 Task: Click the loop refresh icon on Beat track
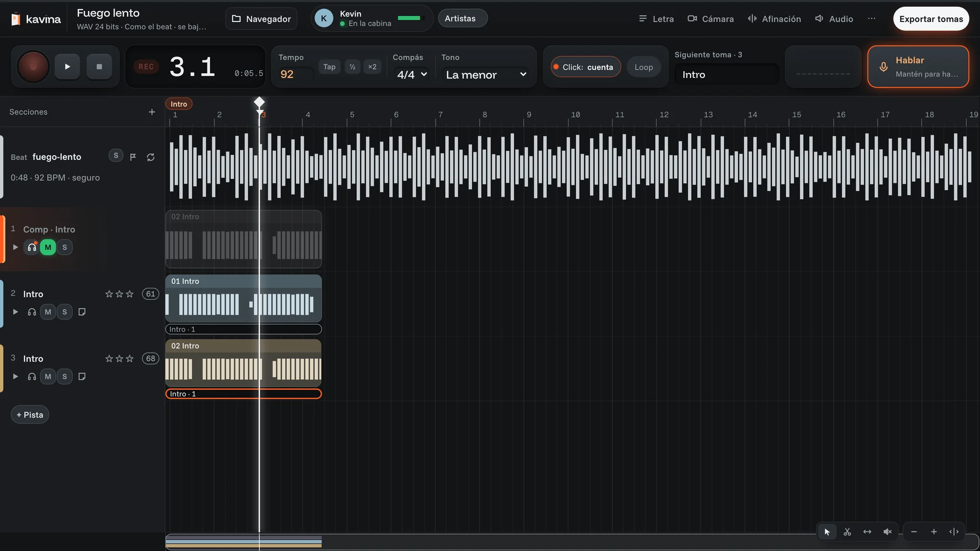coord(151,157)
